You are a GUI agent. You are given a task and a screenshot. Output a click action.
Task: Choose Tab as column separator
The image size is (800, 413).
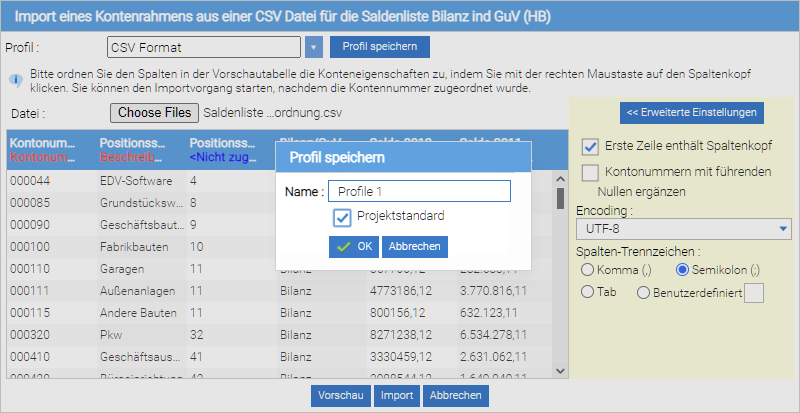[x=588, y=292]
